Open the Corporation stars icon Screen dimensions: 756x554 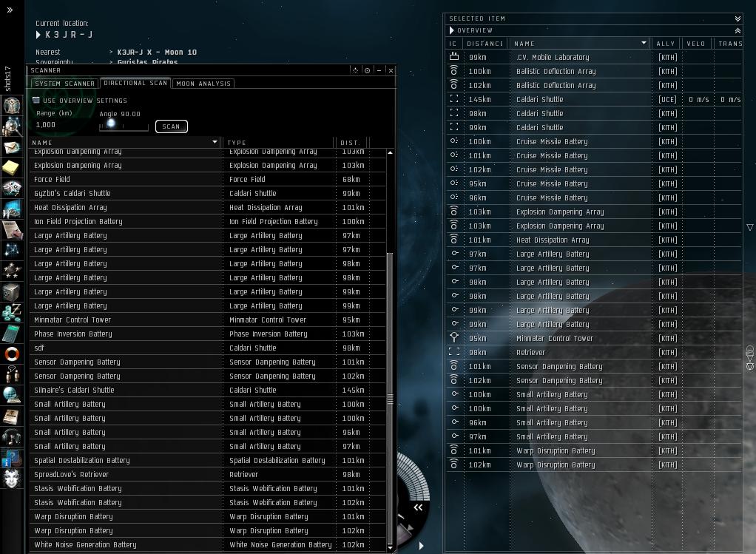tap(12, 271)
